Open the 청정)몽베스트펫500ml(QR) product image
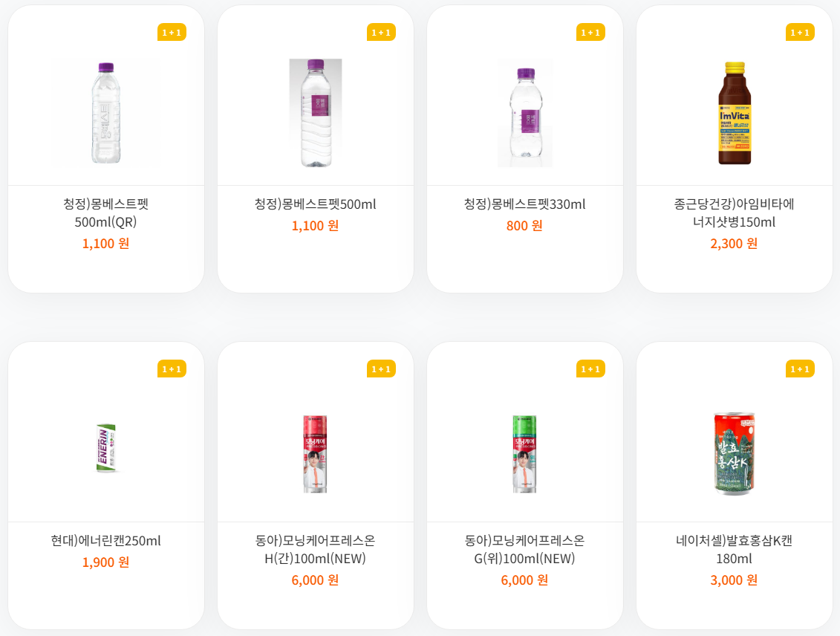 point(105,111)
